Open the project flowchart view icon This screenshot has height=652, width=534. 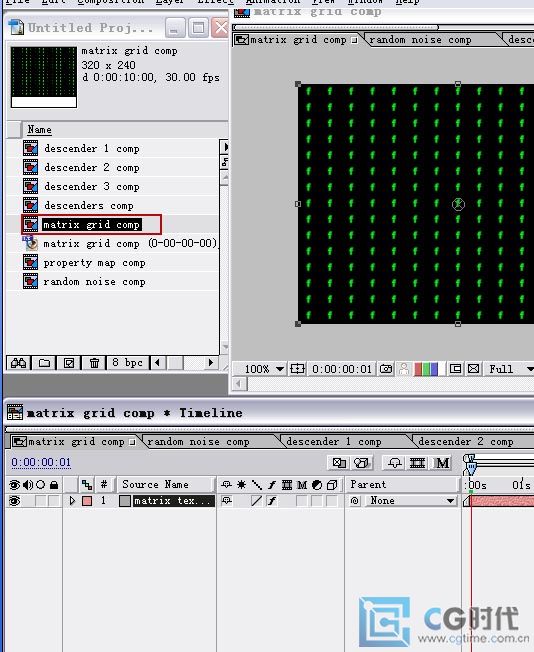click(224, 162)
